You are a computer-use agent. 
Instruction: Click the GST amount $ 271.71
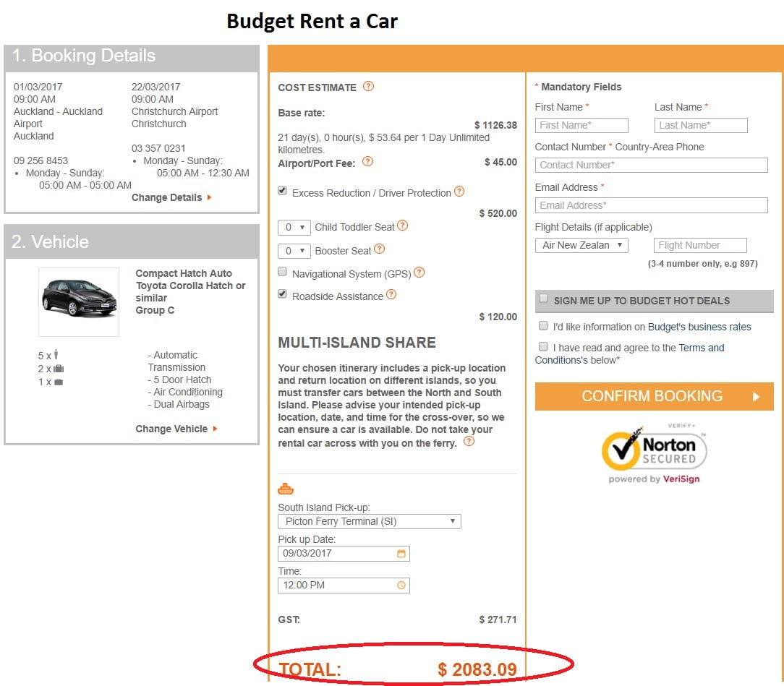pos(498,619)
